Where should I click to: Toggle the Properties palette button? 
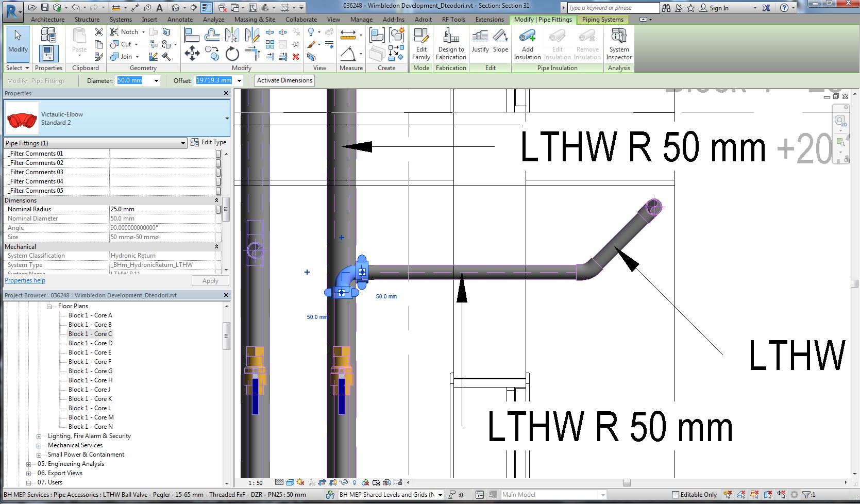pos(48,54)
